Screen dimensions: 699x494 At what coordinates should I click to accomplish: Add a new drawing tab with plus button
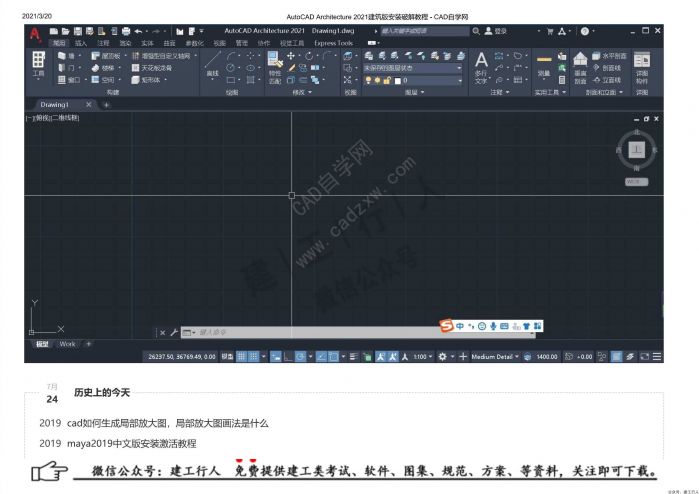106,105
